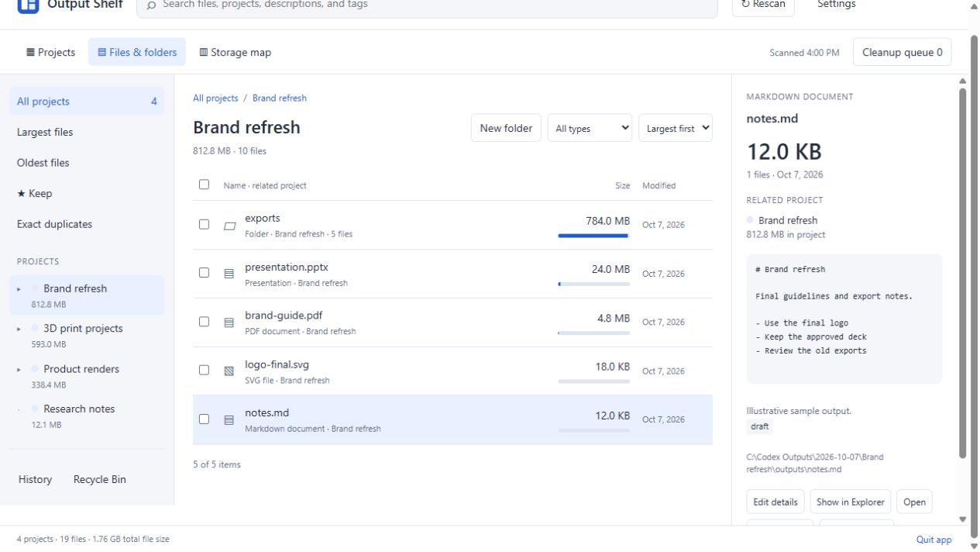Open the Settings page
This screenshot has width=980, height=552.
click(837, 5)
